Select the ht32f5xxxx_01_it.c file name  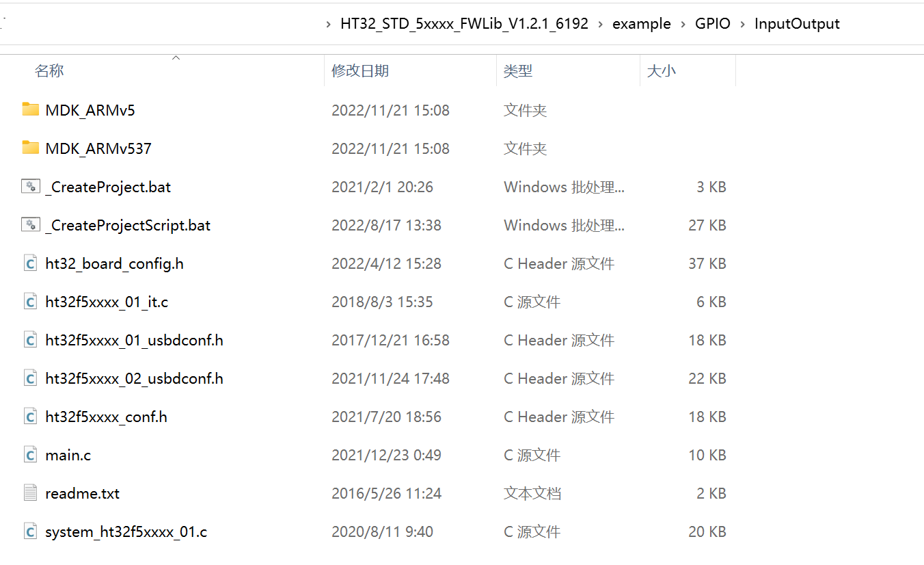click(107, 302)
